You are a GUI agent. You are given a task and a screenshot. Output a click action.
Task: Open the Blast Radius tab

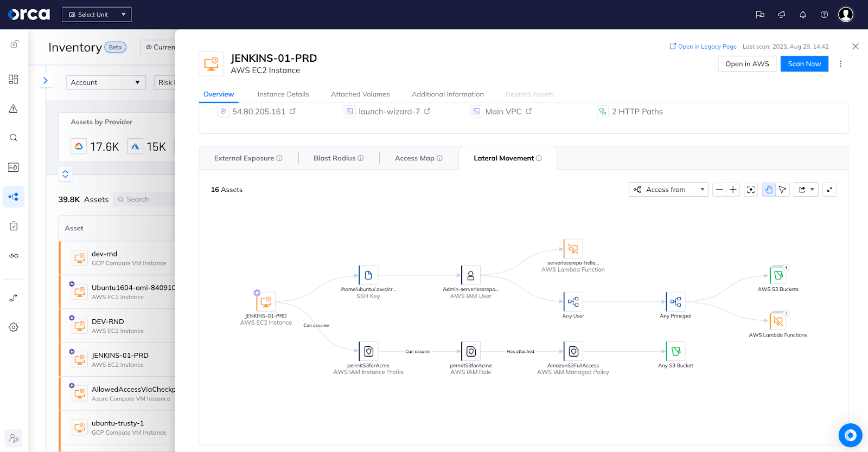click(338, 158)
